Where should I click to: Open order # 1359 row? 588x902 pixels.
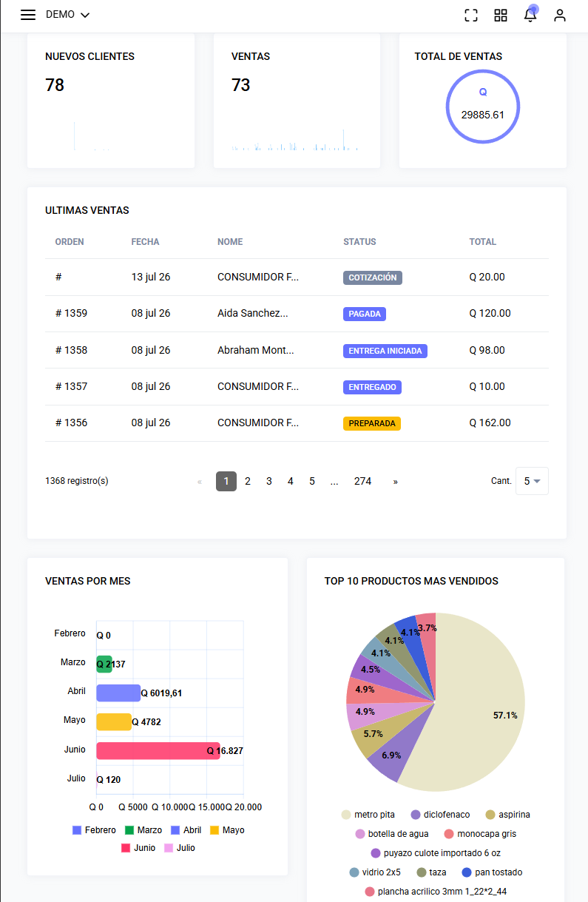[x=297, y=314]
